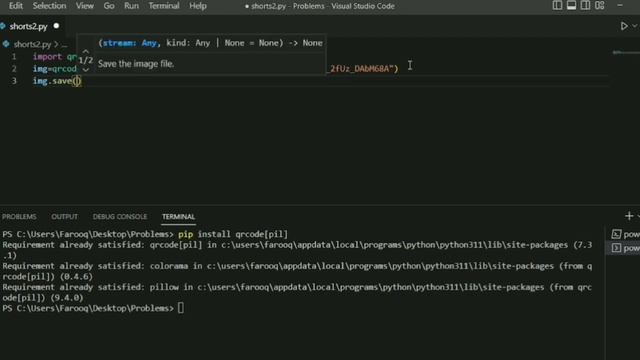Click line number 2 in the gutter
Viewport: 640px width, 360px height.
coord(14,69)
